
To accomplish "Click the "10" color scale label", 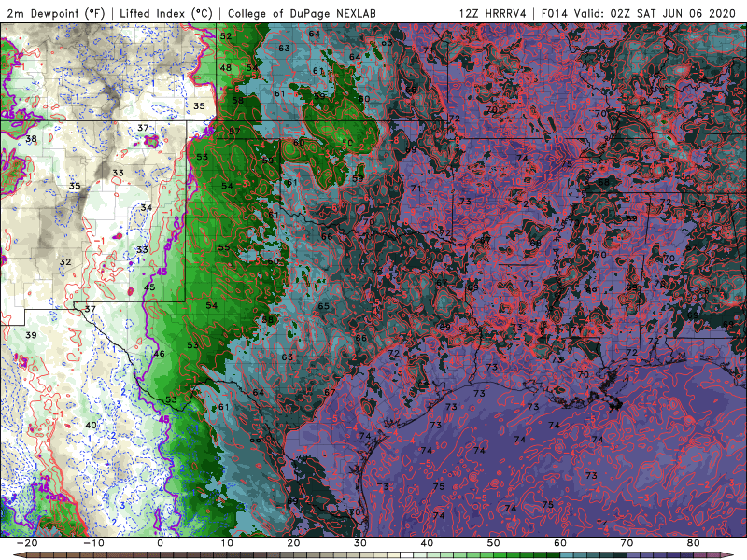I will click(x=227, y=543).
